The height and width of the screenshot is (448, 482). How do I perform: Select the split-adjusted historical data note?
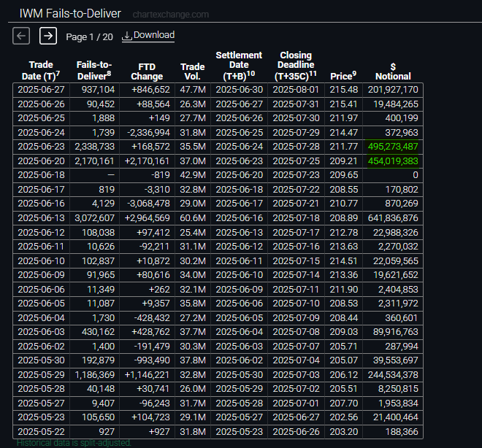tap(74, 443)
